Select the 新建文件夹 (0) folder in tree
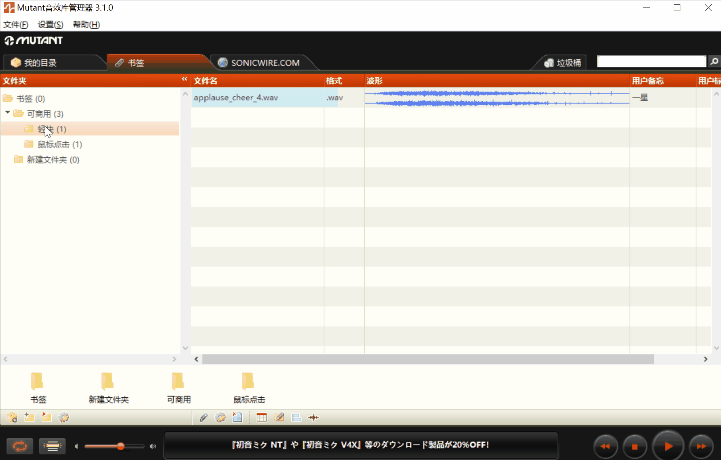Screen dimensions: 721x460 [53, 160]
